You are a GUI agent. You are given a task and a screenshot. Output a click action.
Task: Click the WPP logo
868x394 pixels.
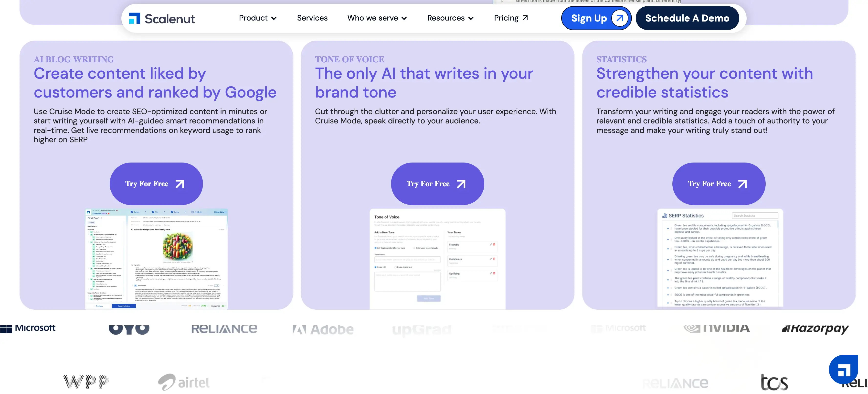pos(86,382)
